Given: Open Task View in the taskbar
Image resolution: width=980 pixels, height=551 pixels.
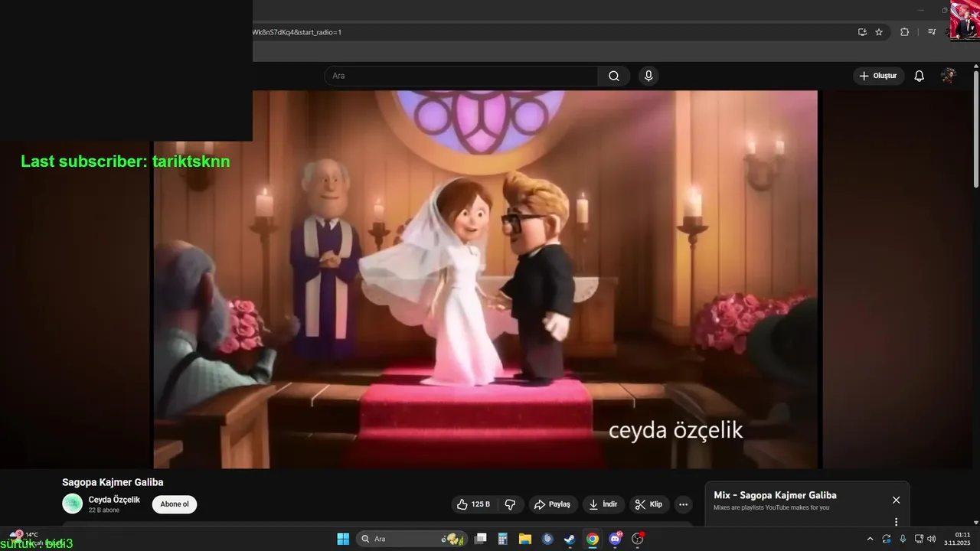Looking at the screenshot, I should 481,539.
